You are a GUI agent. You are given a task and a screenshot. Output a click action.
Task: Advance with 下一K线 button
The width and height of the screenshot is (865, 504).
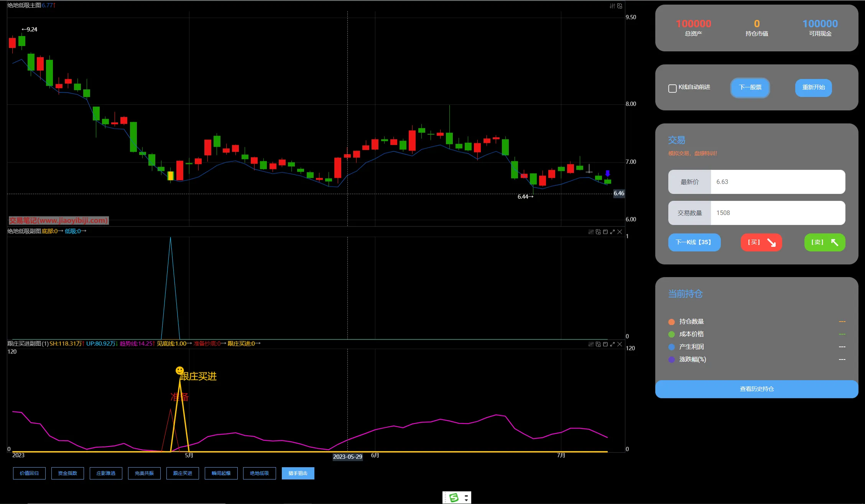point(694,242)
